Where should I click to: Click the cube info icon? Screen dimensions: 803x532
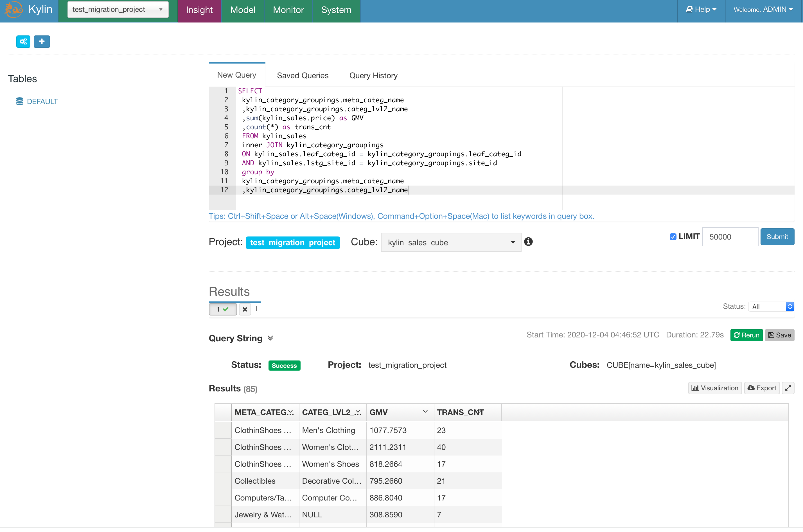click(x=528, y=242)
